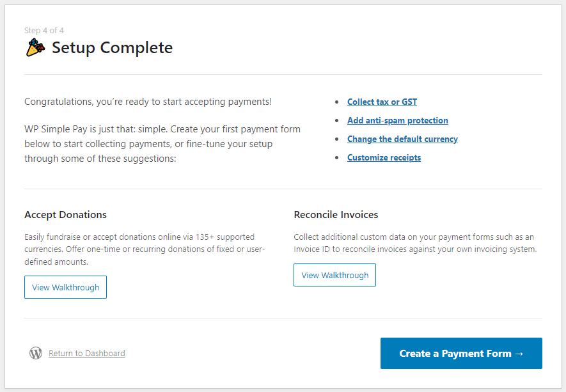Click the WP Simple Pay intro paragraph
The width and height of the screenshot is (566, 392).
pos(162,144)
